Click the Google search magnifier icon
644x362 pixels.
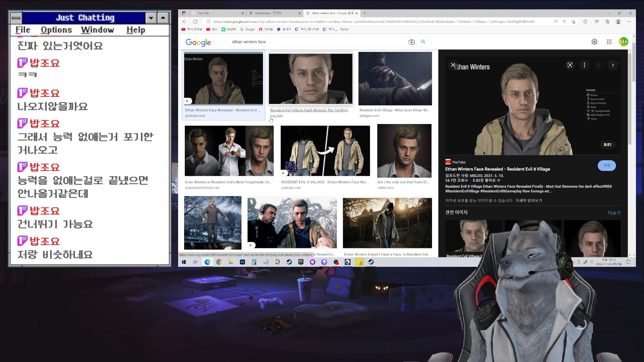[423, 42]
